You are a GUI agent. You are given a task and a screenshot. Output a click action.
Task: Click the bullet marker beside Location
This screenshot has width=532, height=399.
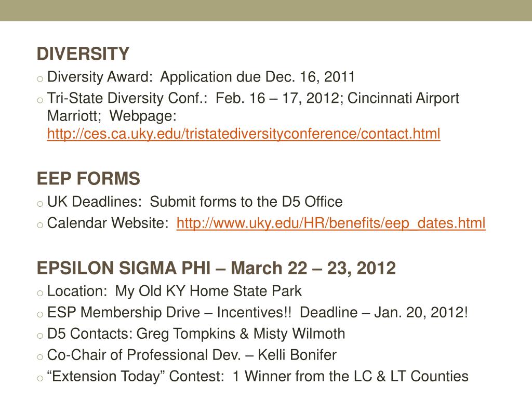click(40, 292)
